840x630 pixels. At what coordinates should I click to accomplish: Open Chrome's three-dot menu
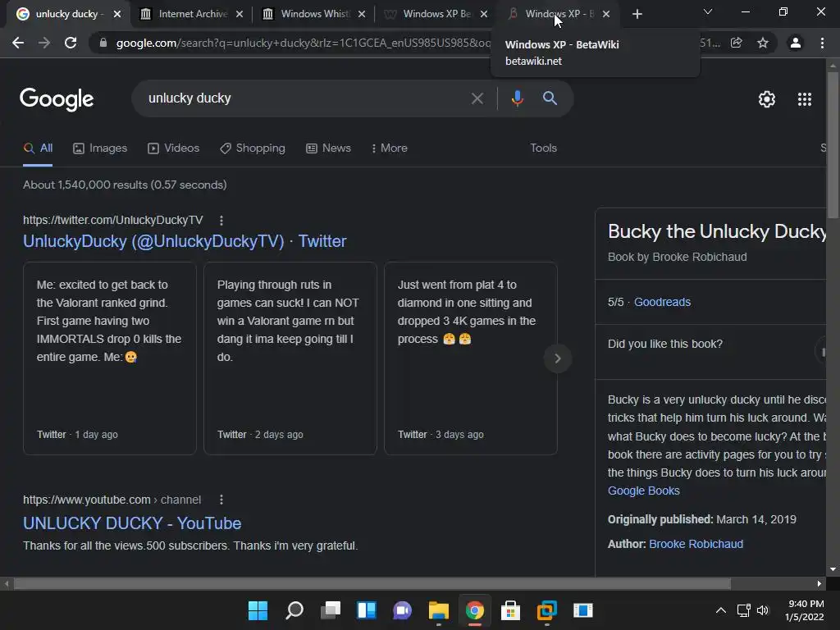822,43
